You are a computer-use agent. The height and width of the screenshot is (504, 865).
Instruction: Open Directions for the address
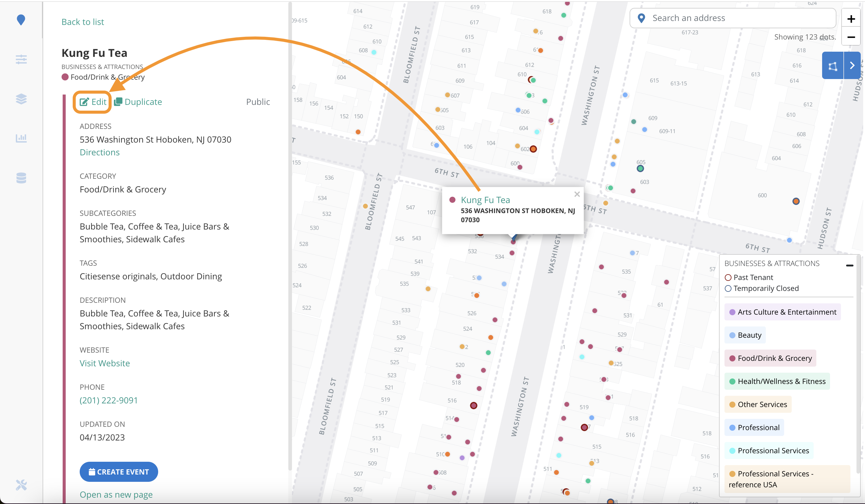click(99, 152)
